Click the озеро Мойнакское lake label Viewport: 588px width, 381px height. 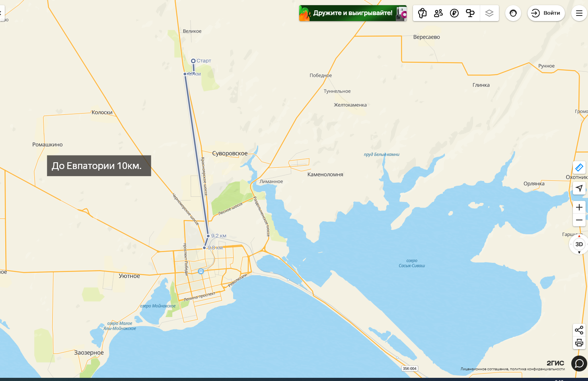coord(158,306)
